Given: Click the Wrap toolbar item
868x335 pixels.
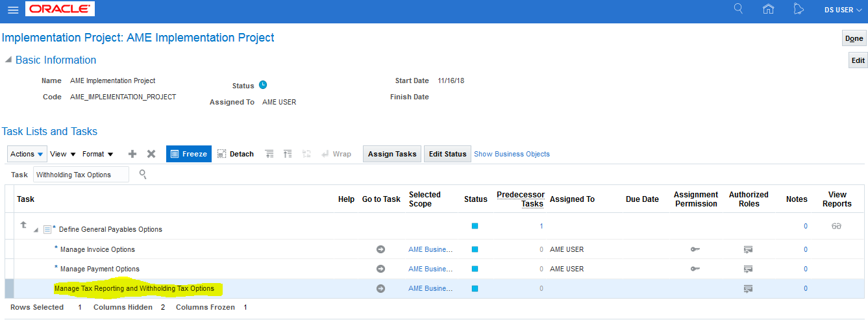Looking at the screenshot, I should coord(336,154).
